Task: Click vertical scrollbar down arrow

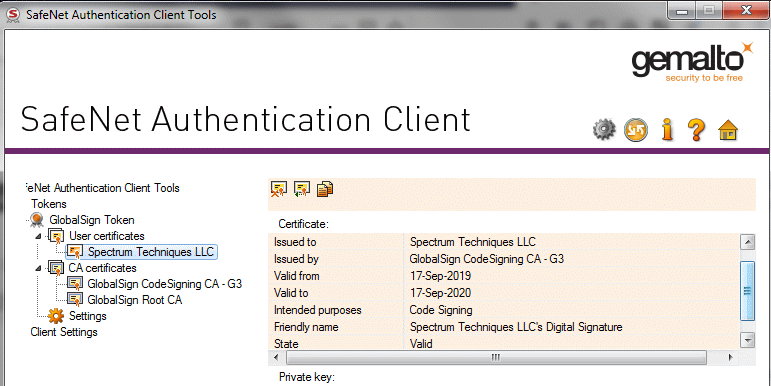Action: 747,340
